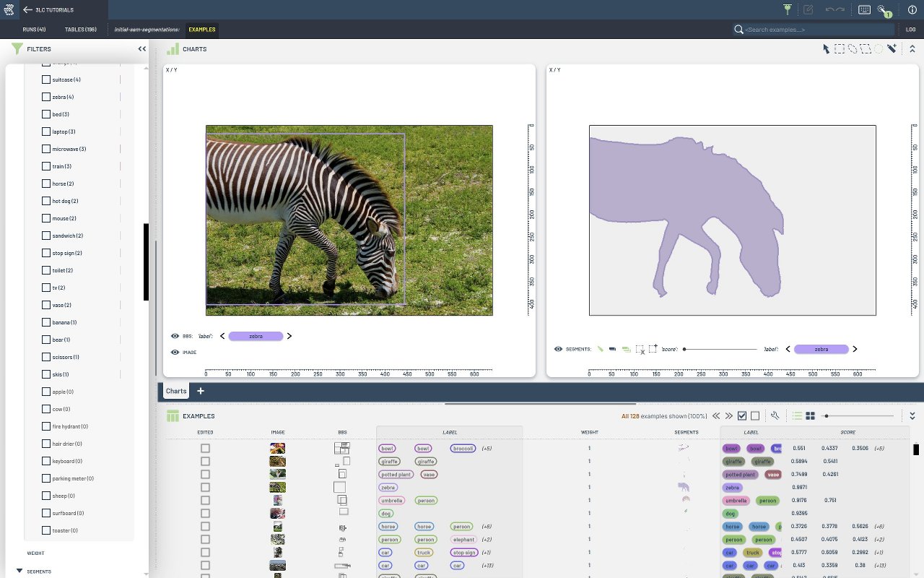Open the keyboard shortcuts icon
924x578 pixels.
pyautogui.click(x=864, y=10)
